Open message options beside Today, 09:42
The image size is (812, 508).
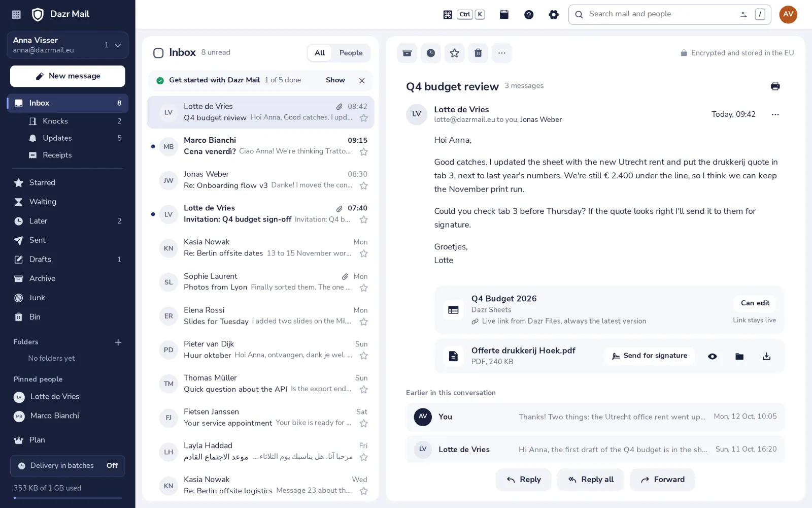[775, 114]
